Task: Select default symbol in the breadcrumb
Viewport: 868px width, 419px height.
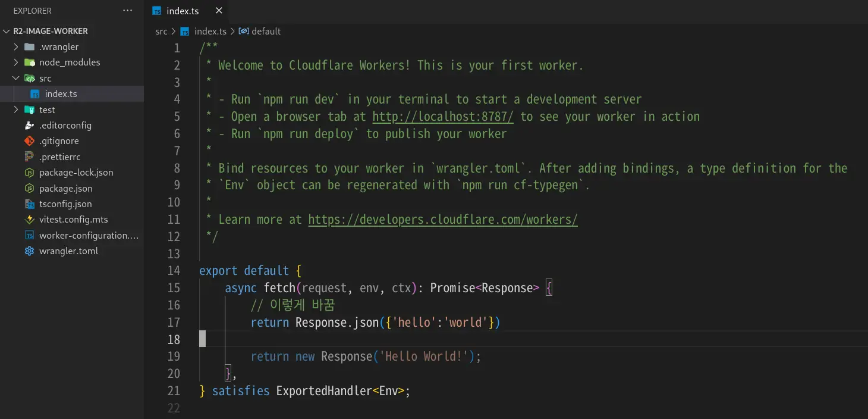Action: coord(266,32)
